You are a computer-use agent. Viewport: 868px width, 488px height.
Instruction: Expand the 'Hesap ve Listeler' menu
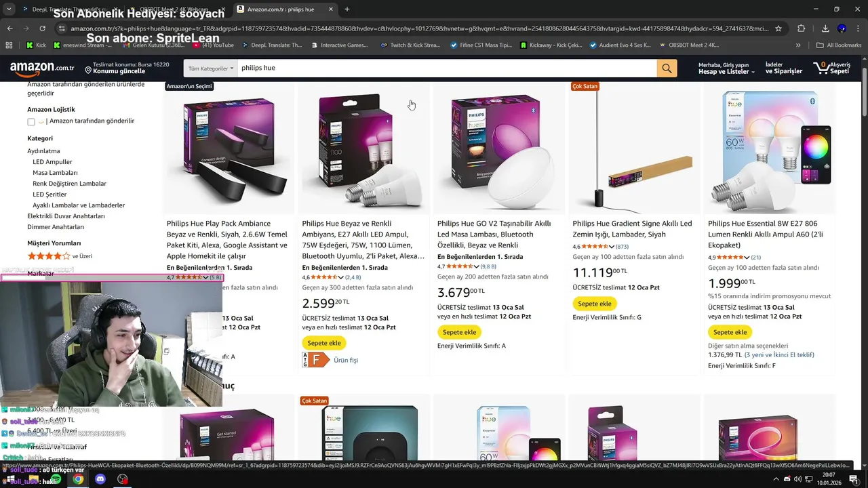point(726,68)
